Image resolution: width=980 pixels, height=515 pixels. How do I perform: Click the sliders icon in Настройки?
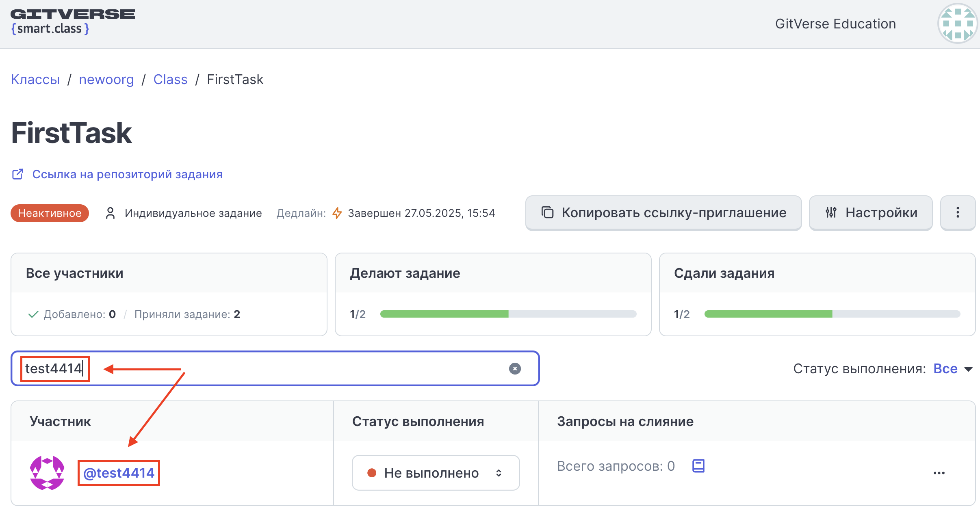[x=831, y=212]
